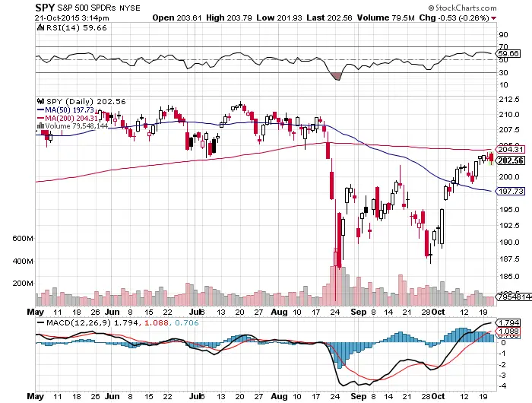This screenshot has height=403, width=532.
Task: Click the 190.0 price axis label
Action: pos(509,243)
